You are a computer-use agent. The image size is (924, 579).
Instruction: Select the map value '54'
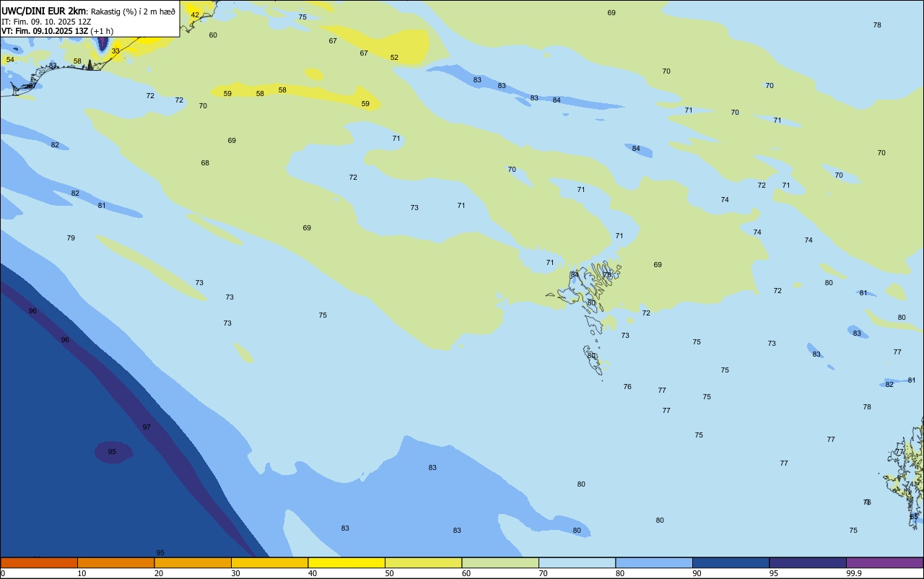10,60
